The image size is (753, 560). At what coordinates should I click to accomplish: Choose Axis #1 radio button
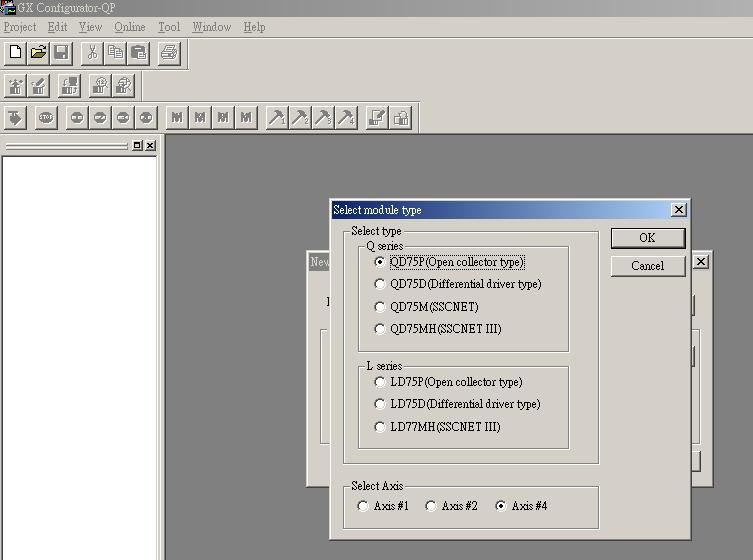[363, 506]
